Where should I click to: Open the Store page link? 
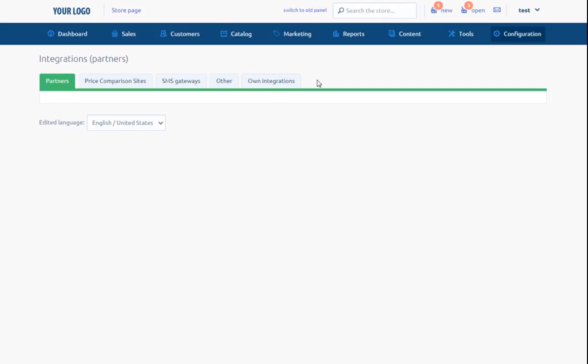tap(126, 10)
